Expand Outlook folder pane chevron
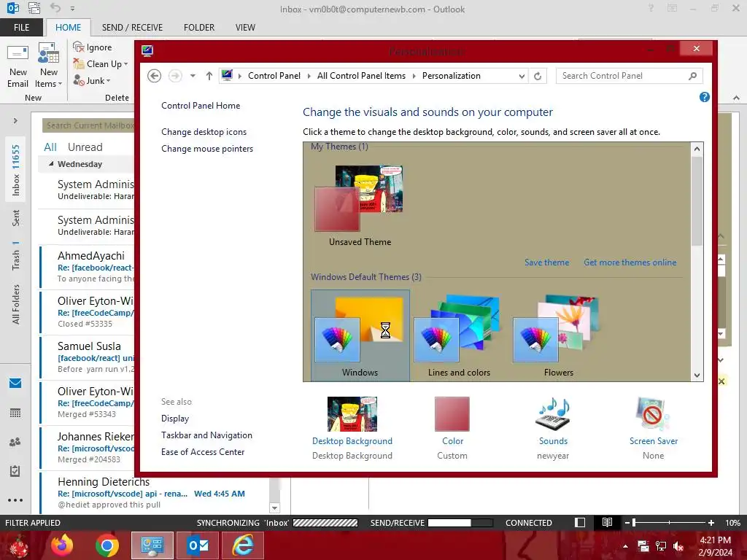747x560 pixels. 15,121
